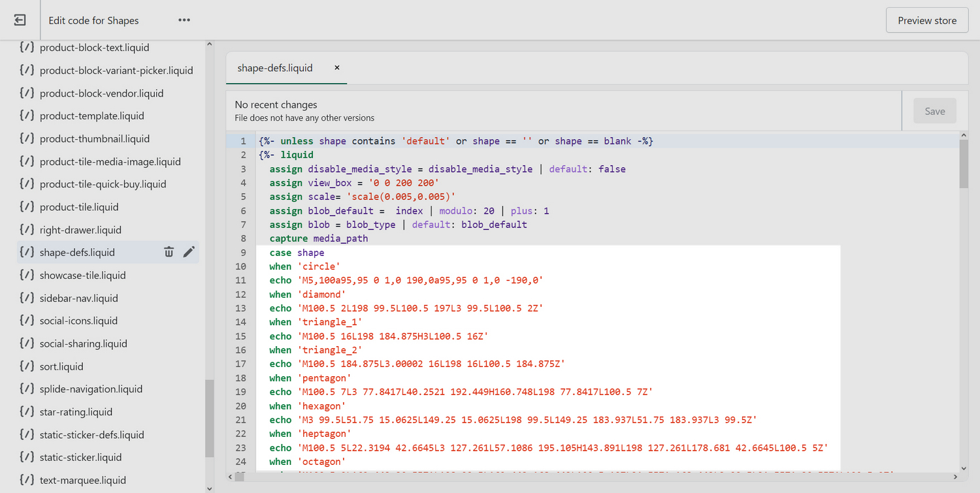Click editor vertical scrollbar thumb
Viewport: 980px width, 493px height.
pos(964,163)
